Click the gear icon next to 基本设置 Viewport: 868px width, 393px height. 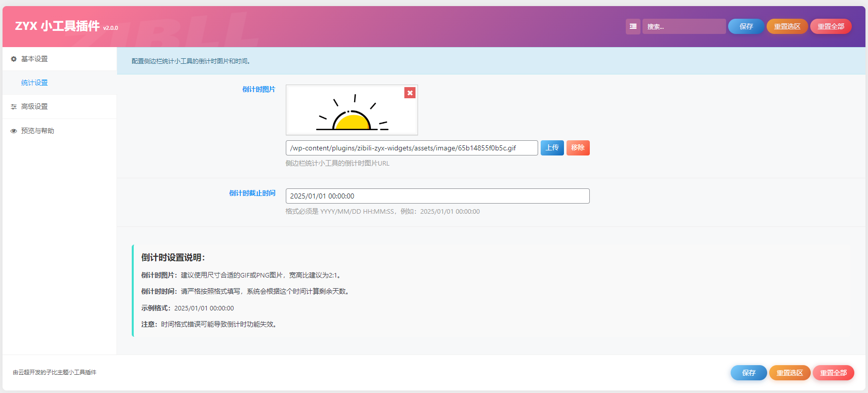pos(14,59)
